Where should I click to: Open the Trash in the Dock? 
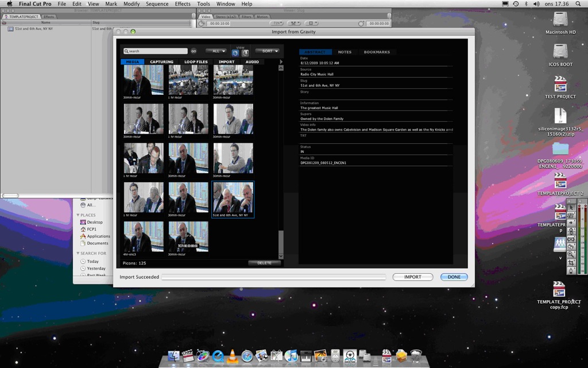point(416,355)
